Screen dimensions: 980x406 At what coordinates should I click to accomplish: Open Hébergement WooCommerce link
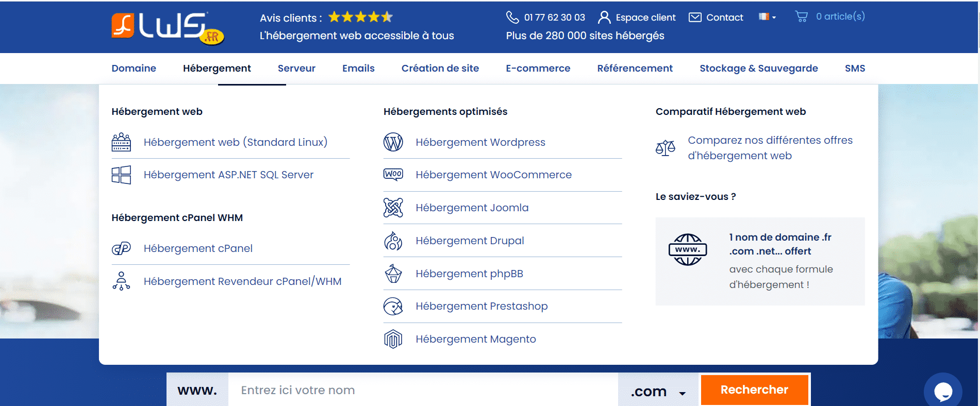tap(494, 175)
